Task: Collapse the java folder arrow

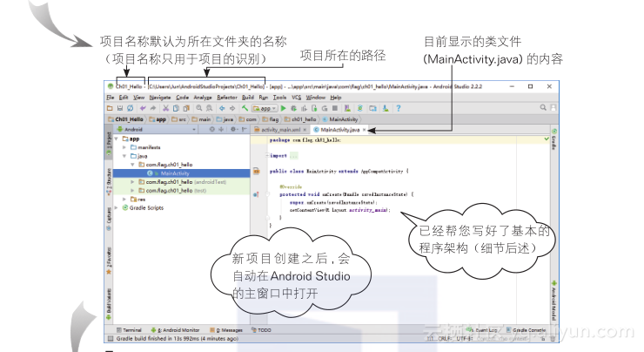Action: pyautogui.click(x=124, y=156)
